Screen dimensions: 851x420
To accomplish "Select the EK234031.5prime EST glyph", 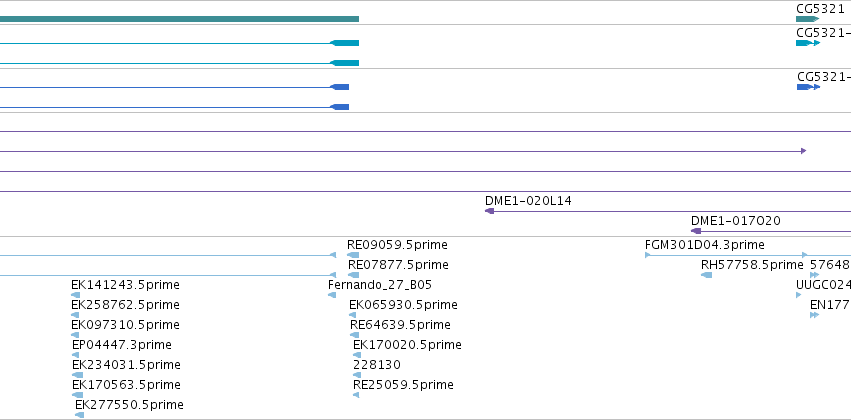I will 77,375.
